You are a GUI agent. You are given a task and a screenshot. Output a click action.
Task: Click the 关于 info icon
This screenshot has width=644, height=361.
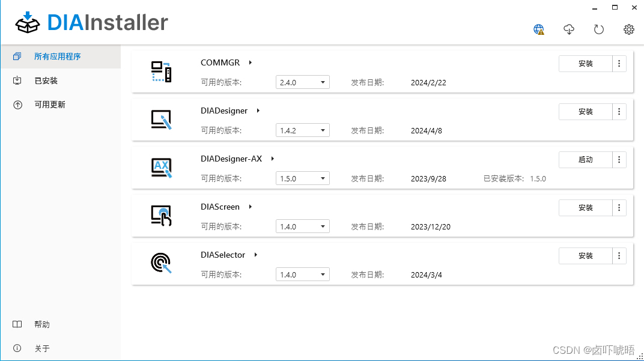[17, 348]
